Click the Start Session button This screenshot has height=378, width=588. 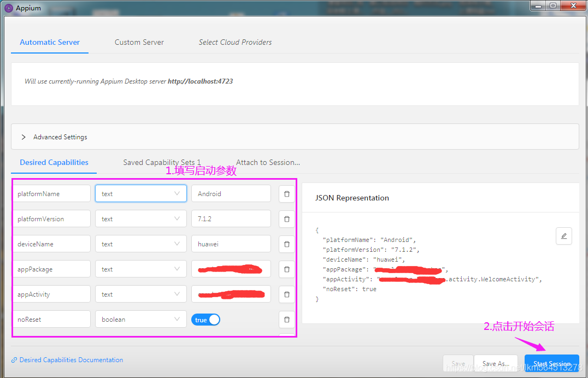click(x=551, y=363)
